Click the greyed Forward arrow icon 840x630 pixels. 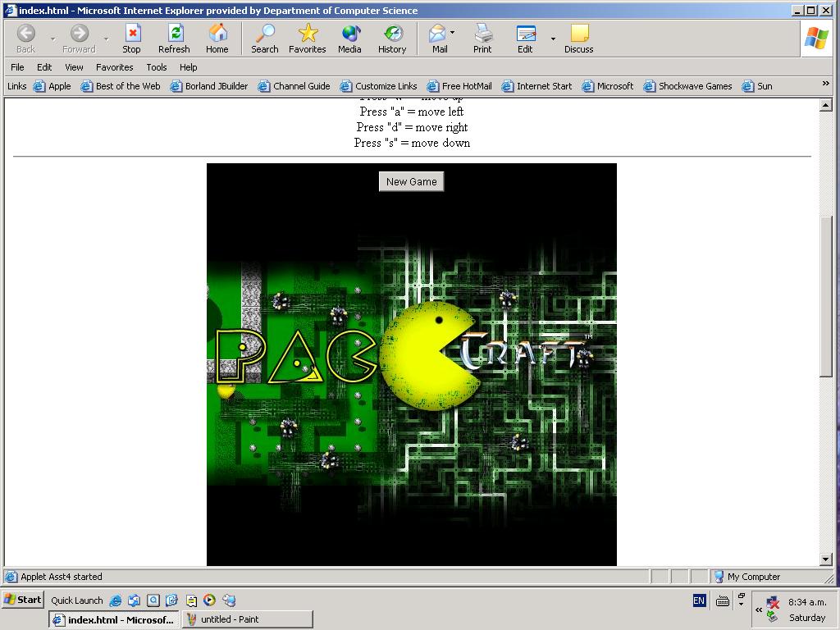coord(79,33)
